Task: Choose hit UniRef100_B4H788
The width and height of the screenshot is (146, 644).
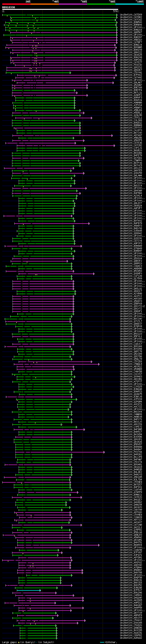Action: pos(131,572)
